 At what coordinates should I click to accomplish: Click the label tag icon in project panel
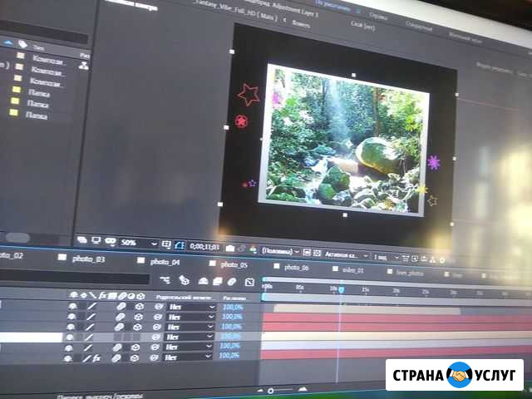click(x=22, y=44)
